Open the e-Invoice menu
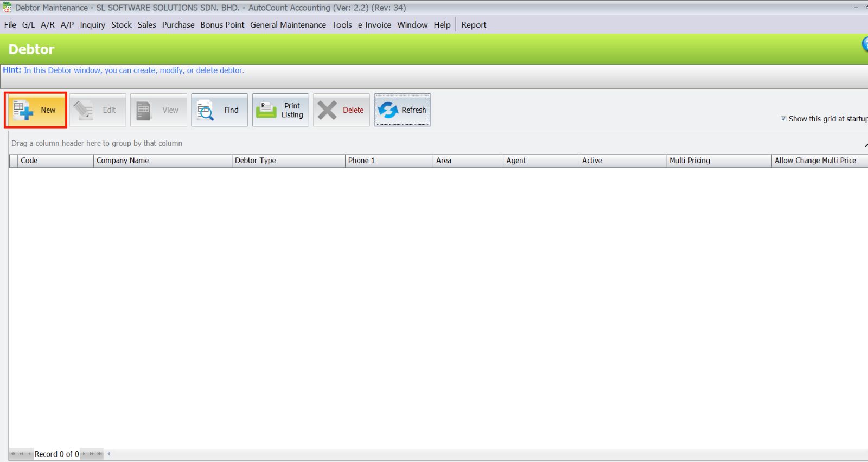The image size is (868, 462). click(x=374, y=25)
